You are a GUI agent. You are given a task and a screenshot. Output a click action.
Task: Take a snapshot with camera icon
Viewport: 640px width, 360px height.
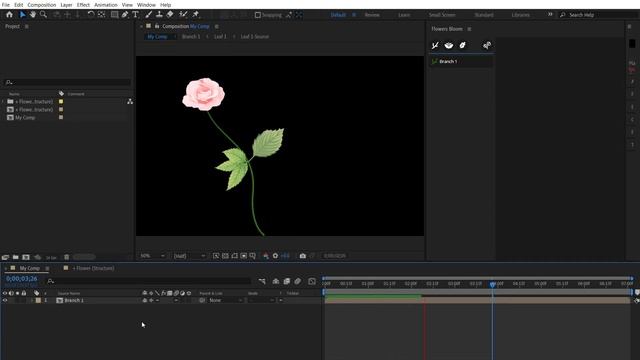pyautogui.click(x=303, y=256)
